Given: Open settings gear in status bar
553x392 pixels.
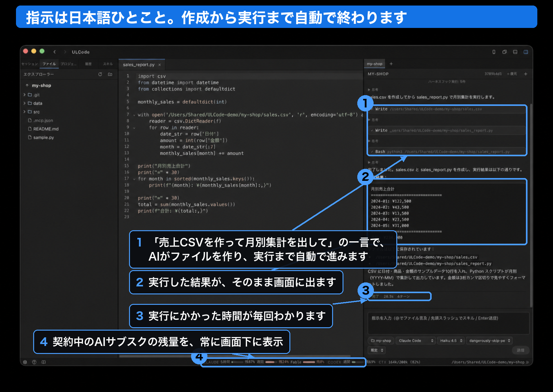Looking at the screenshot, I should click(25, 362).
